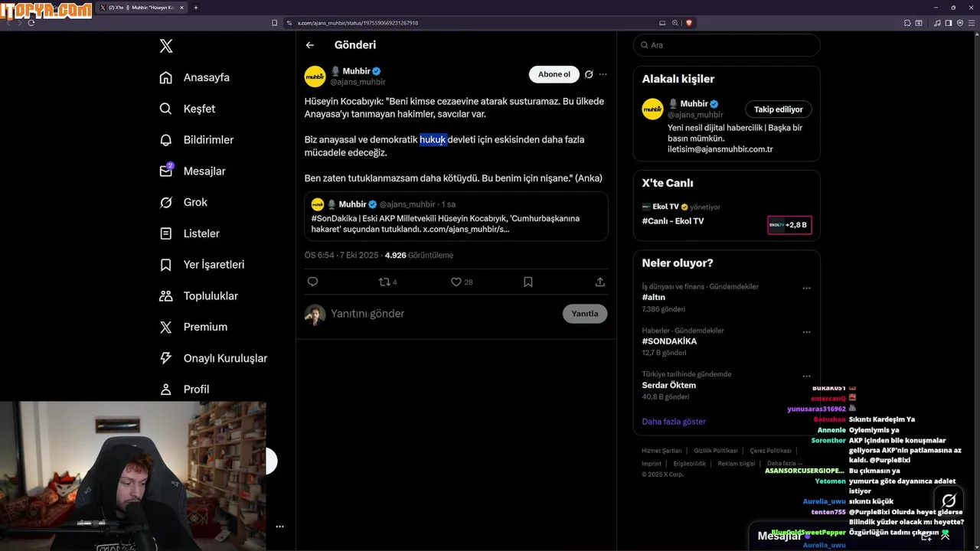Screen dimensions: 980x551
Task: Click browser bookmark icon in address bar
Action: [x=275, y=23]
